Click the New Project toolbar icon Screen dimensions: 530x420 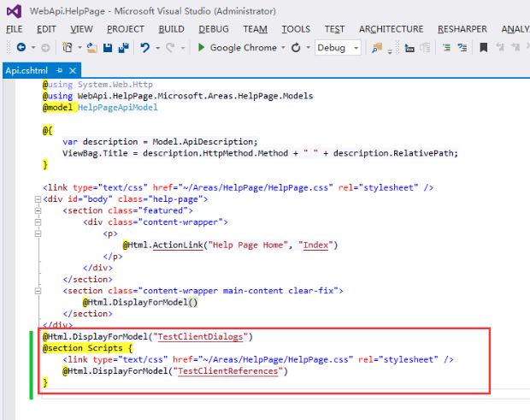68,47
